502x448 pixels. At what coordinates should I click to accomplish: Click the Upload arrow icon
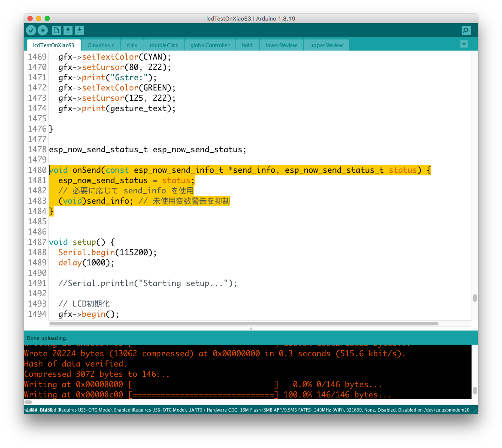click(x=42, y=30)
